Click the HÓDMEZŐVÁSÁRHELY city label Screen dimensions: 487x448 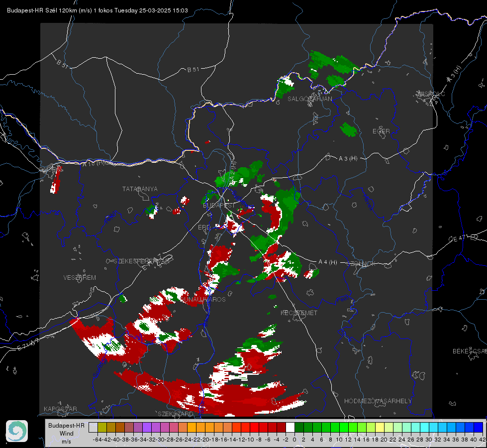[x=378, y=401]
